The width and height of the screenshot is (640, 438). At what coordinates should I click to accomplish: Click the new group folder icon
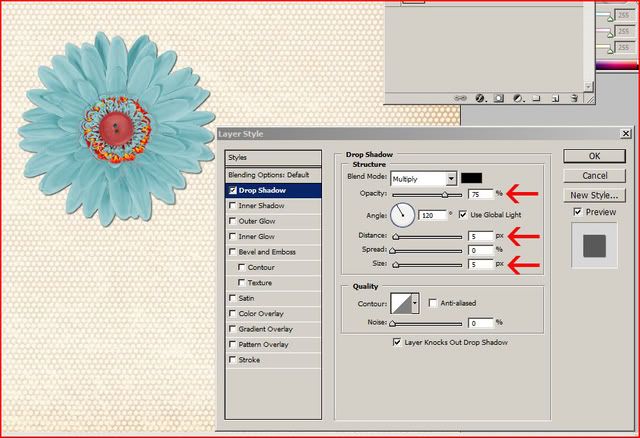pyautogui.click(x=536, y=98)
